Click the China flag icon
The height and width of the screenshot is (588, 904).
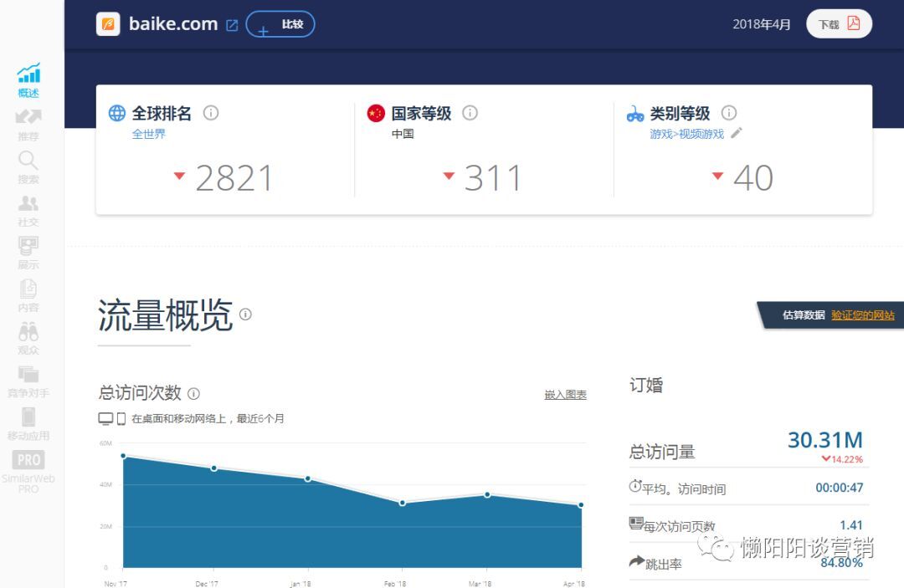[x=376, y=113]
